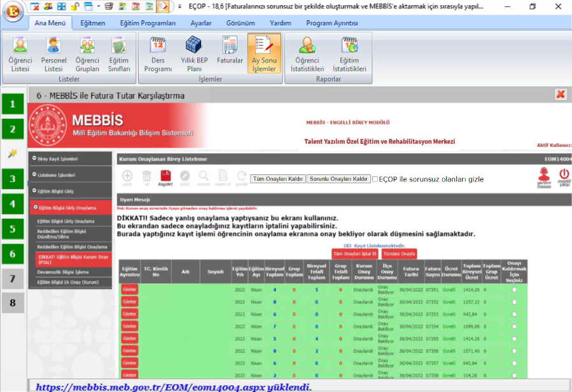Click the greyed yeni plus icon
Image resolution: width=572 pixels, height=392 pixels.
pos(127,178)
